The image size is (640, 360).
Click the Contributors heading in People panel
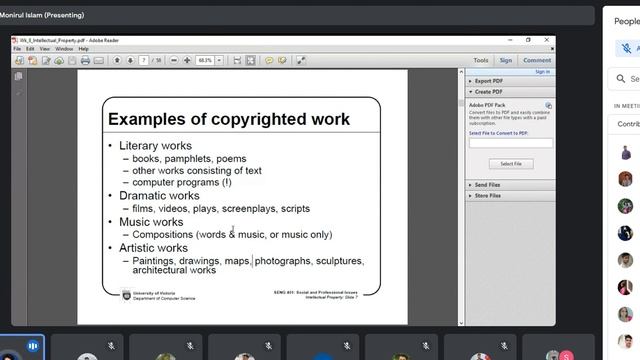629,124
